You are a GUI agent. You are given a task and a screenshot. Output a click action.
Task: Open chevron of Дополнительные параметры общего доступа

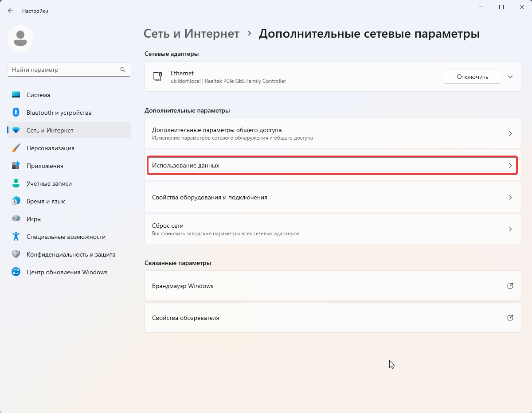tap(510, 133)
